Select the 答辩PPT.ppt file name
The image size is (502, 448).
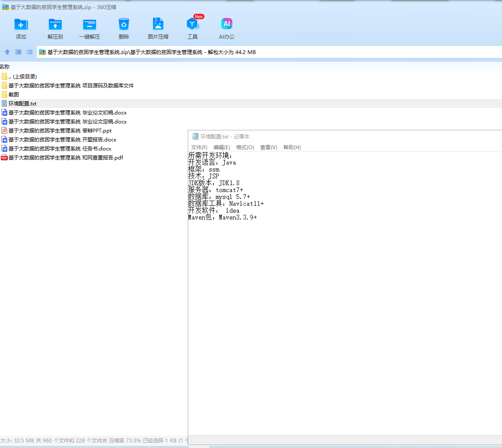(x=60, y=131)
